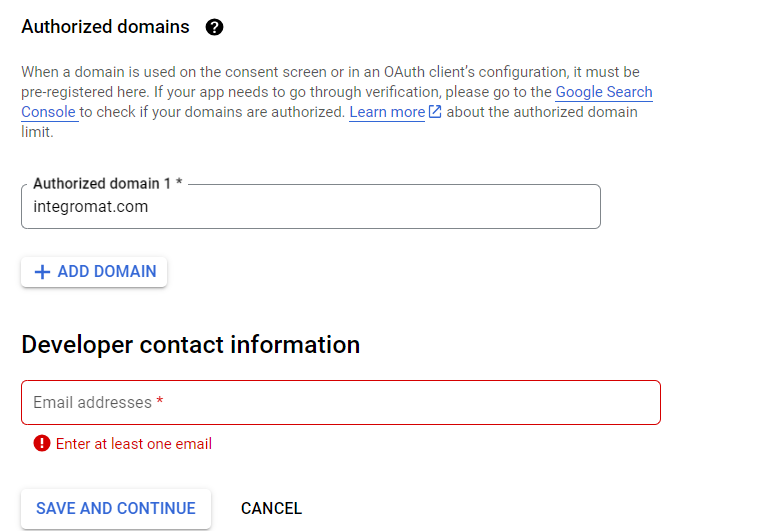Click the red asterisk in Email addresses placeholder
This screenshot has width=773, height=531.
coord(160,402)
